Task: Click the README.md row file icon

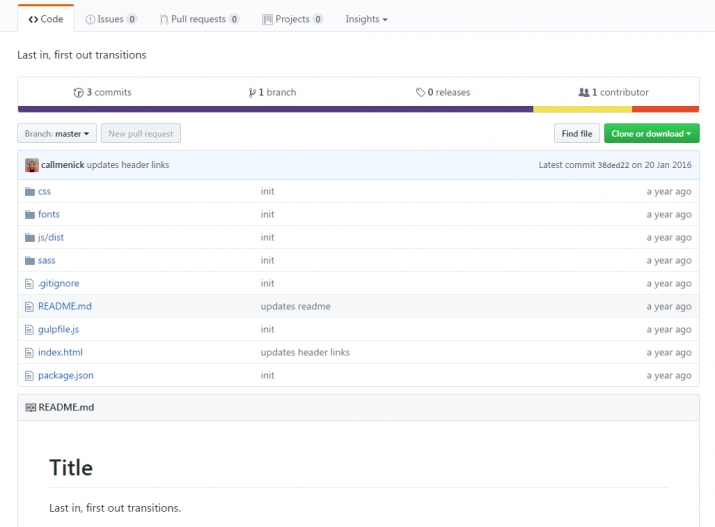Action: coord(29,307)
